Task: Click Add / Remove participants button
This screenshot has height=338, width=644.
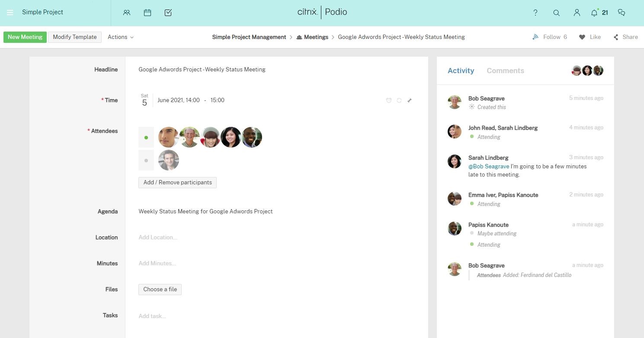Action: (x=177, y=183)
